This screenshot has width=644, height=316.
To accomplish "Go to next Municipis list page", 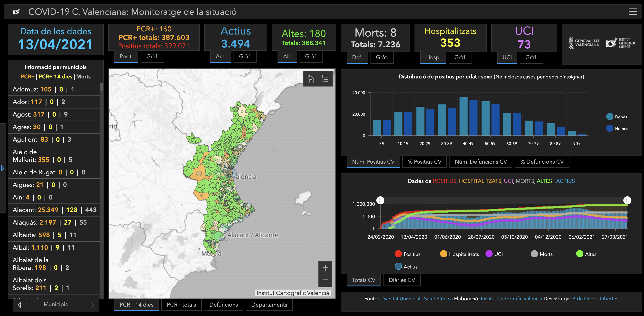I will (x=92, y=305).
